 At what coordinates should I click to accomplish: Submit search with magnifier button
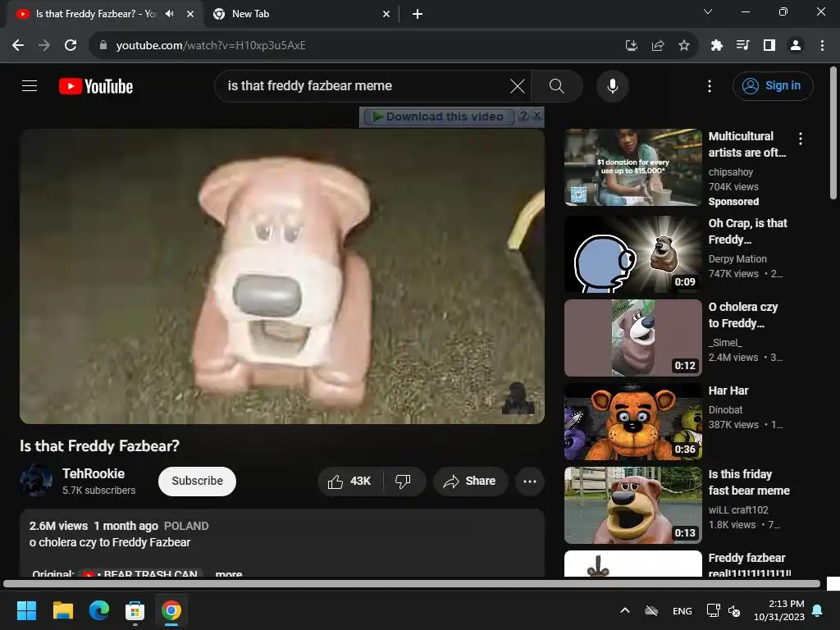coord(557,85)
